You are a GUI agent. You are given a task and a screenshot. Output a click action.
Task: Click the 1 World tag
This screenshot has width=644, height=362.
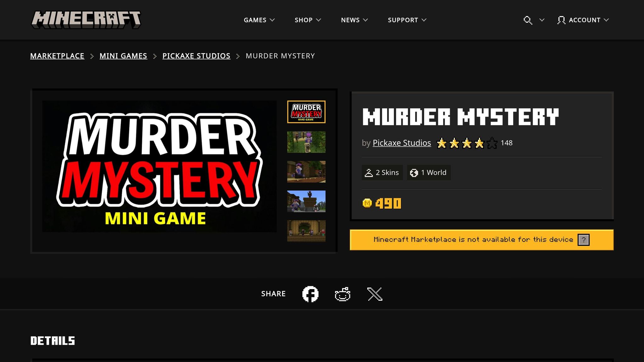(x=429, y=173)
